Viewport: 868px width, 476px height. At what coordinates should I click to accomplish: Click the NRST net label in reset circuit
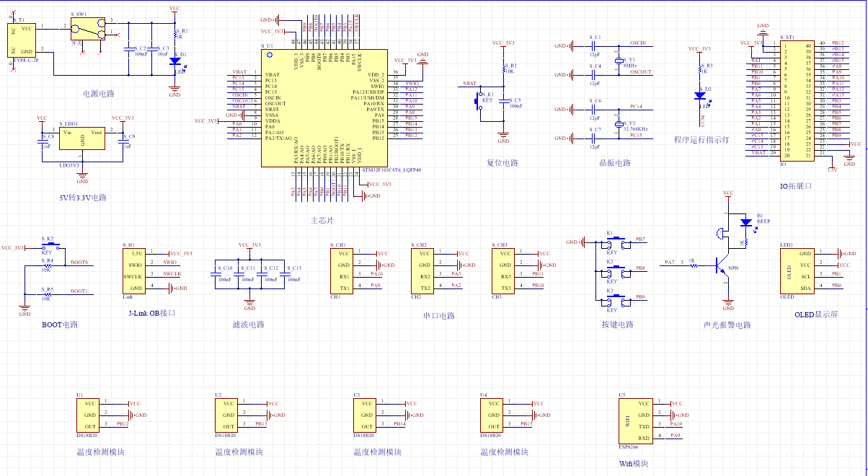coord(469,84)
